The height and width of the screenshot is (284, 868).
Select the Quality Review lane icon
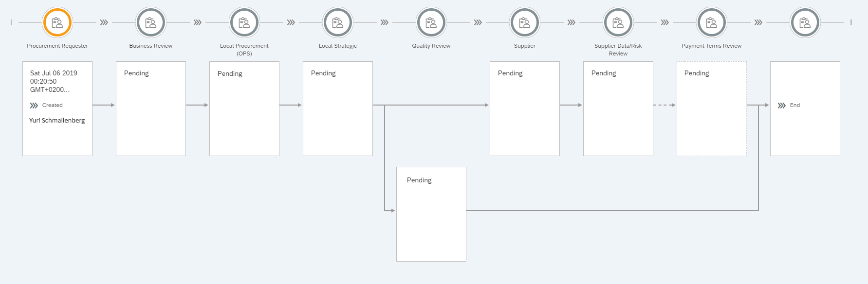coord(431,22)
